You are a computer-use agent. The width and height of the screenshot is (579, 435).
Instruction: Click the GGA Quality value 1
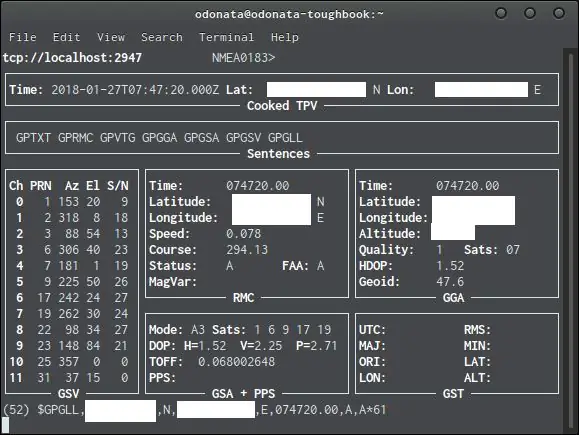(x=439, y=250)
